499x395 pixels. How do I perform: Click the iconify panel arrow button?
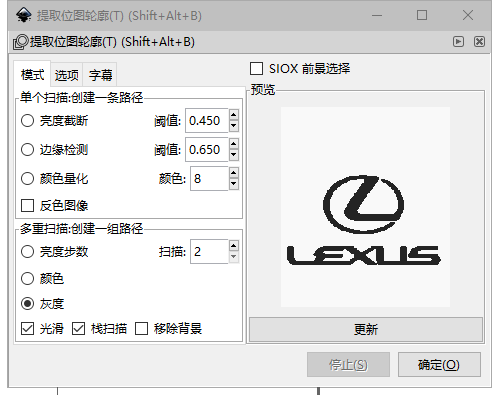coord(458,42)
